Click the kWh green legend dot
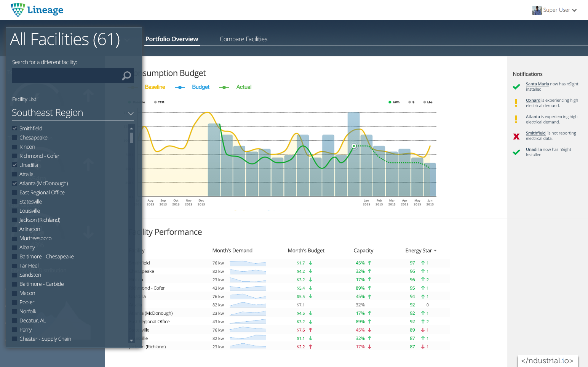Image resolution: width=588 pixels, height=367 pixels. (x=390, y=102)
